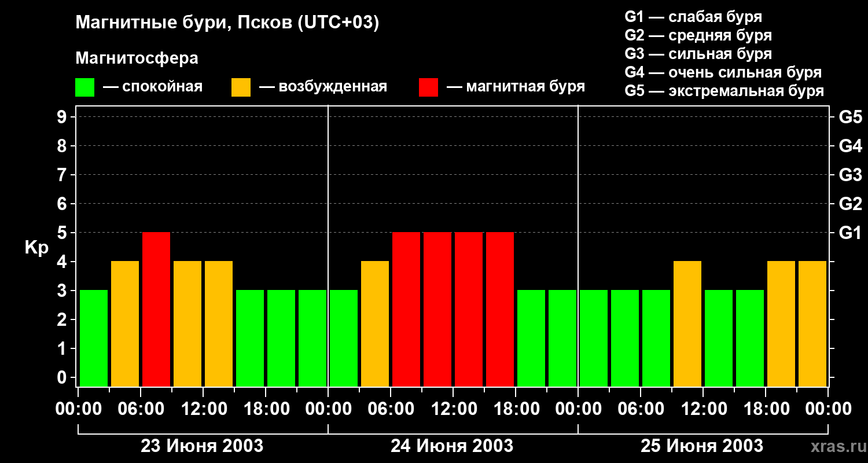Select the 09:00–12:00 yellow bar on 23 Июня
The image size is (868, 463).
pos(187,324)
